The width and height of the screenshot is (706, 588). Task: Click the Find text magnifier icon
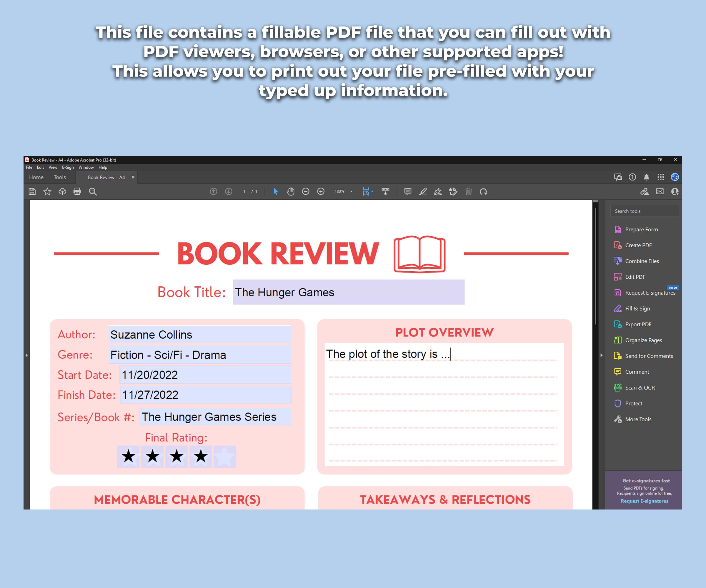[x=93, y=191]
